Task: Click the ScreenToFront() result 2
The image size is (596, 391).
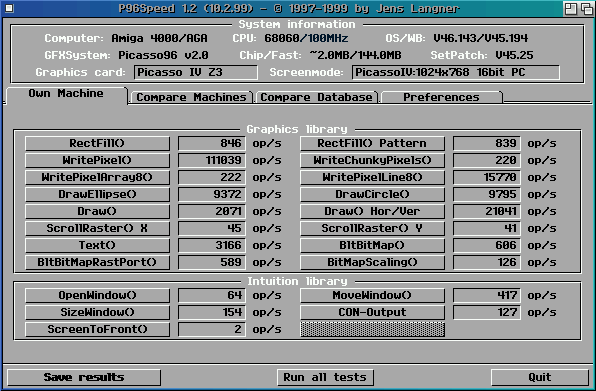Action: pos(212,329)
